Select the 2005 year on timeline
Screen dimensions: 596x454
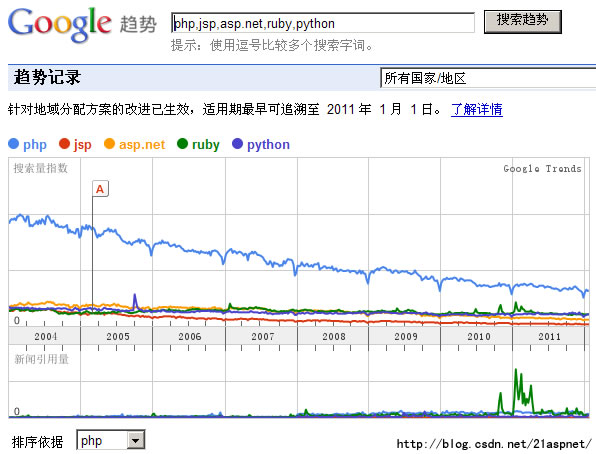118,337
